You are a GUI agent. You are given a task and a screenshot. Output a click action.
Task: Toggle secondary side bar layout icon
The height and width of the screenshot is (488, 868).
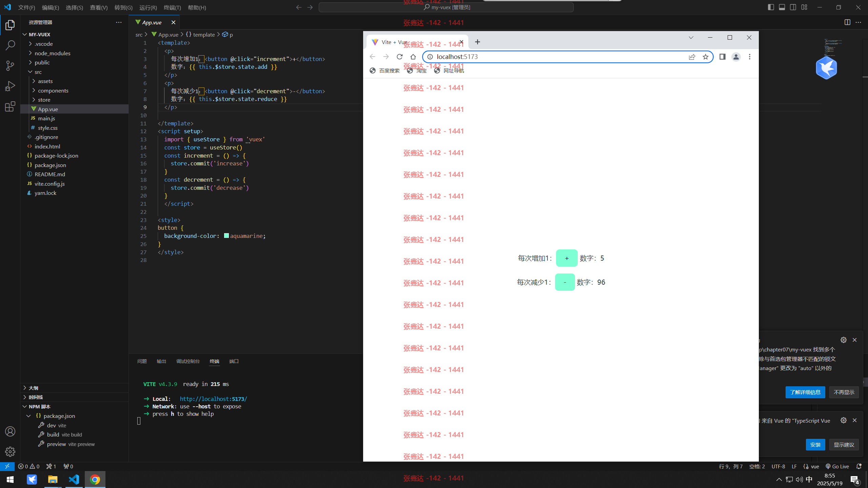point(793,7)
